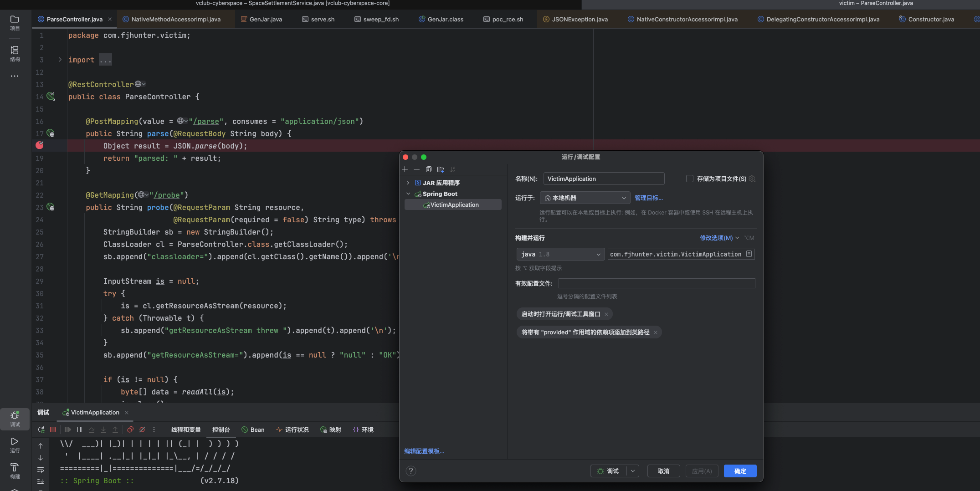The height and width of the screenshot is (491, 980).
Task: Rerun VictimApplication debug session
Action: (41, 430)
